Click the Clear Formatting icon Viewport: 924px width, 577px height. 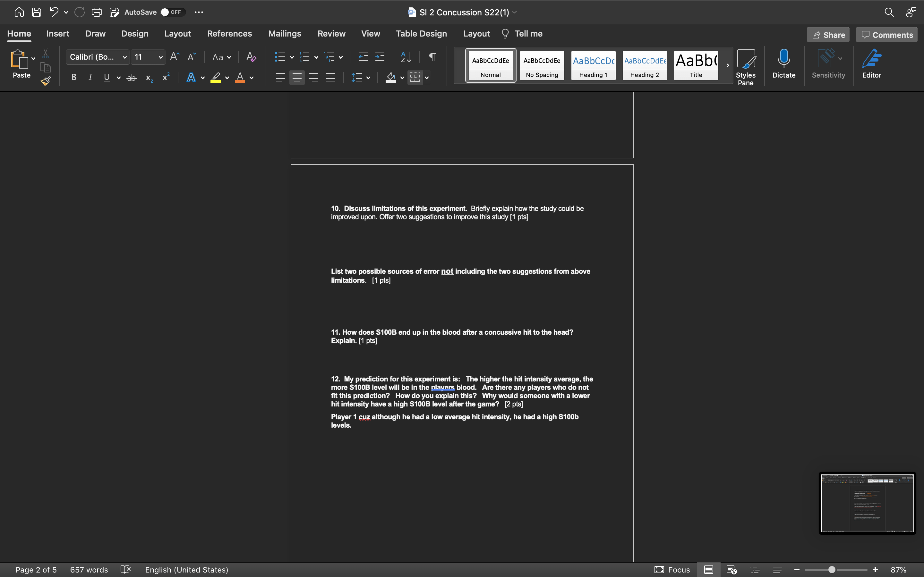(251, 57)
